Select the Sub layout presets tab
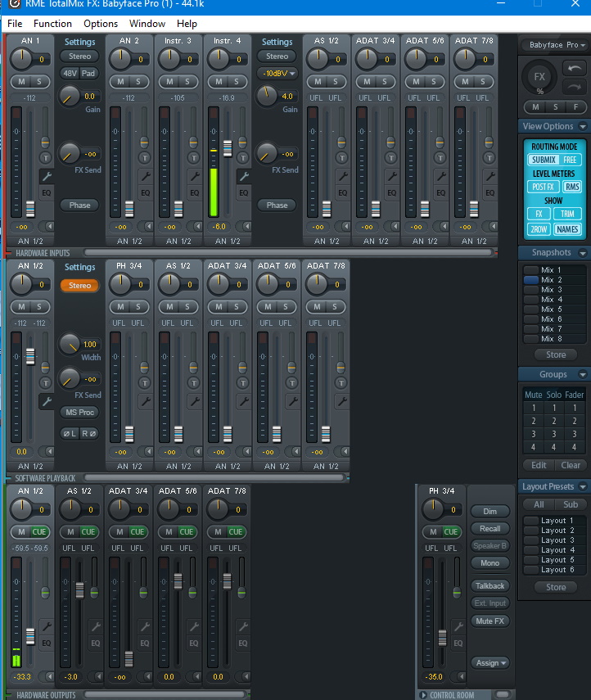 tap(571, 504)
